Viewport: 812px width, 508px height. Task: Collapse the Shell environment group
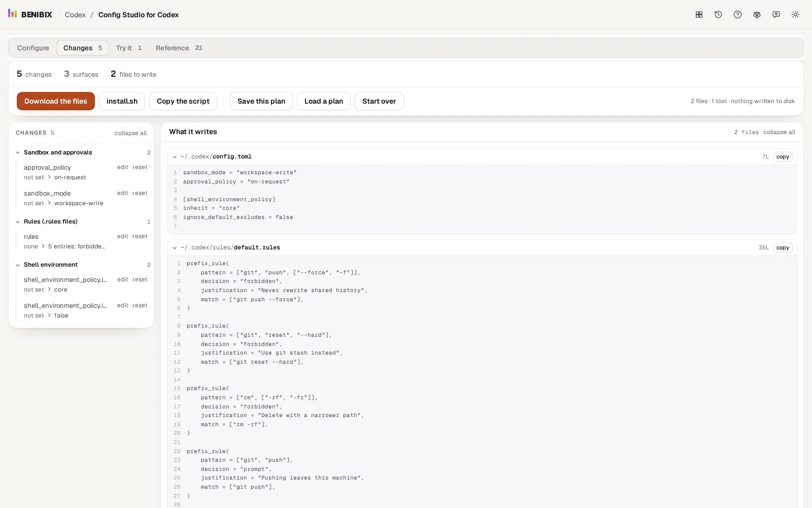click(x=18, y=265)
